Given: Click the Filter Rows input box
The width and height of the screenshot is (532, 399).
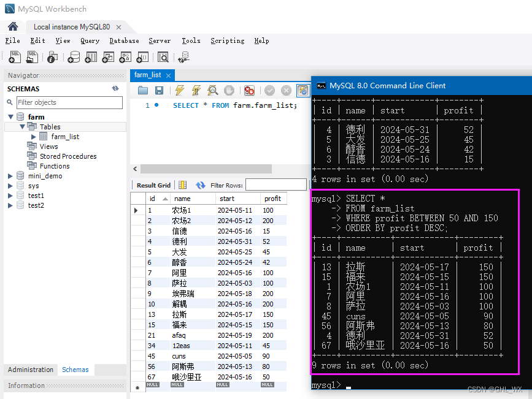Looking at the screenshot, I should tap(276, 184).
